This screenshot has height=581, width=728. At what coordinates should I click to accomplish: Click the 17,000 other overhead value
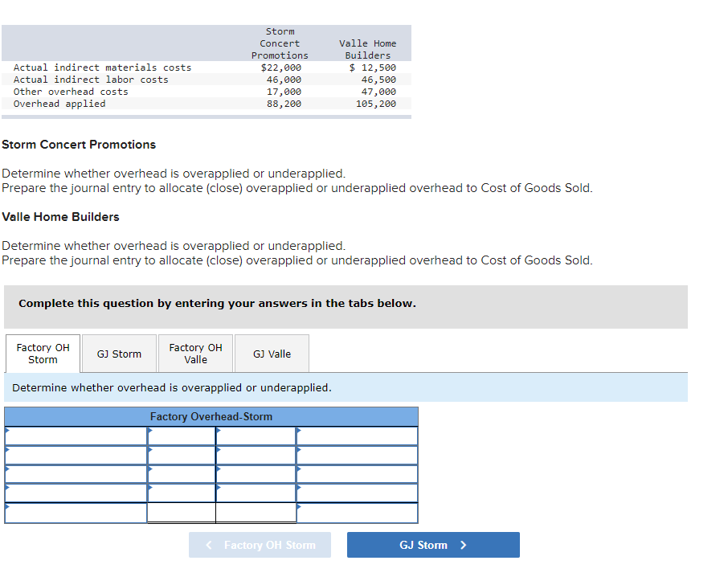(284, 92)
